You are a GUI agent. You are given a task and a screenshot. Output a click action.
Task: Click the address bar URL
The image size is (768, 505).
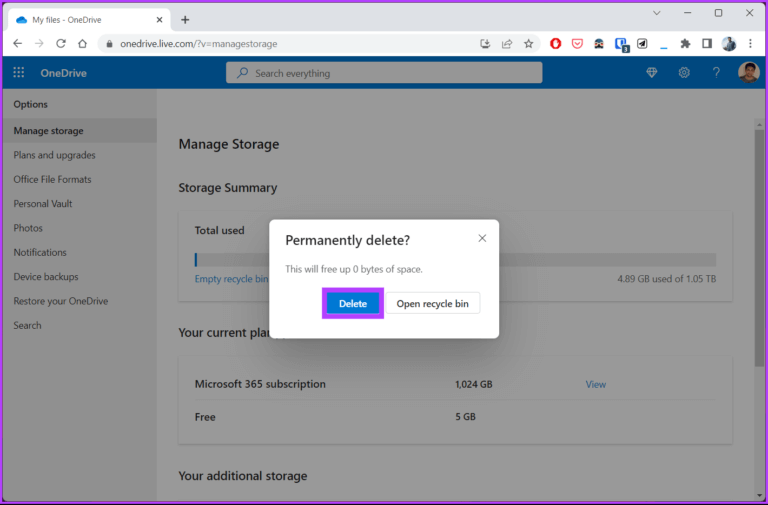click(x=199, y=44)
